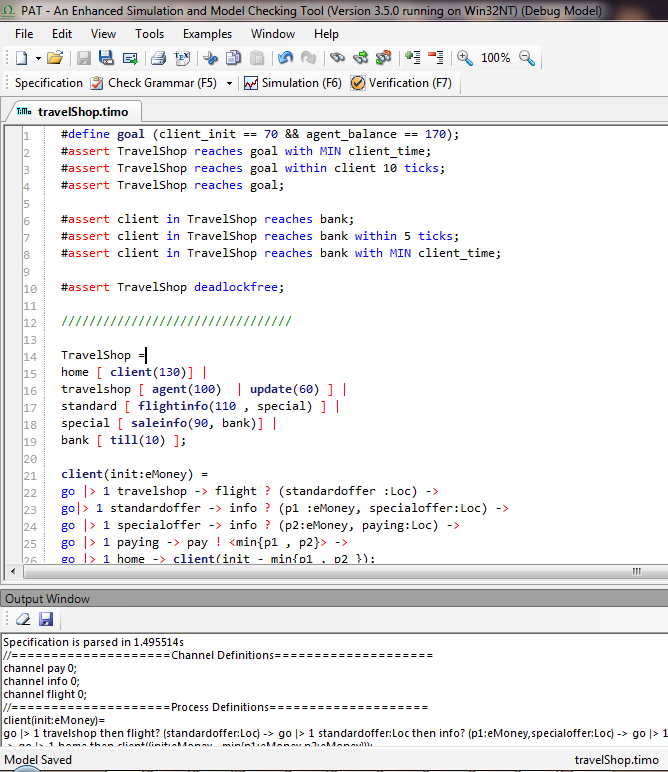The height and width of the screenshot is (772, 668).
Task: Open the File menu
Action: point(24,34)
